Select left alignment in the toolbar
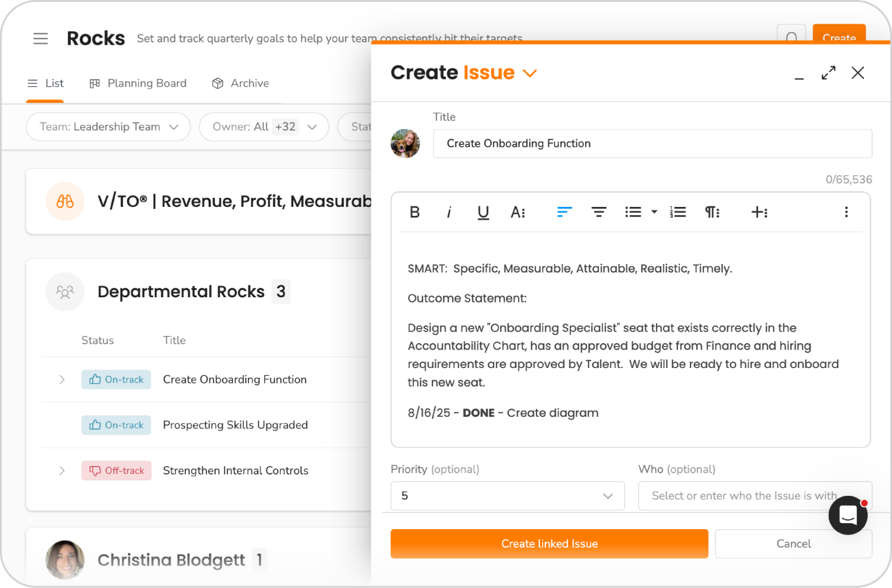 click(564, 212)
